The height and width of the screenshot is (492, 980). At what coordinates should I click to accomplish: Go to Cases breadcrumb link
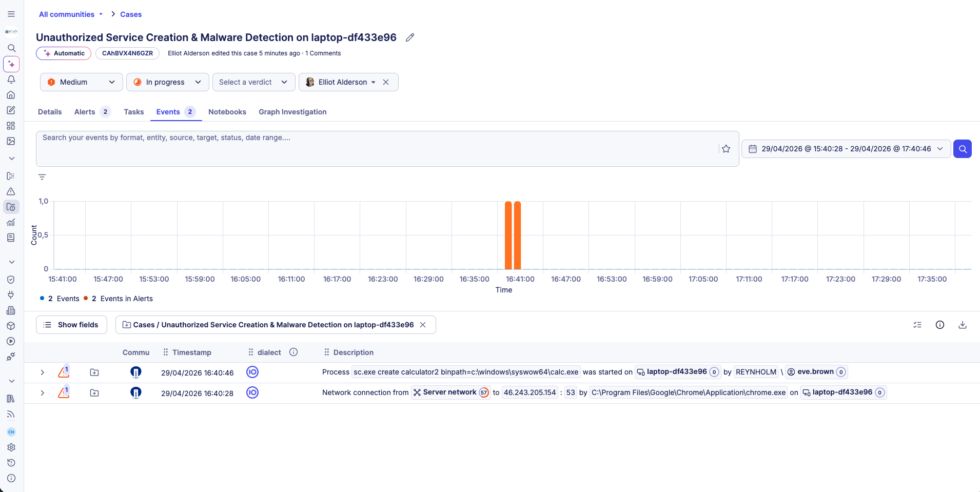(131, 14)
